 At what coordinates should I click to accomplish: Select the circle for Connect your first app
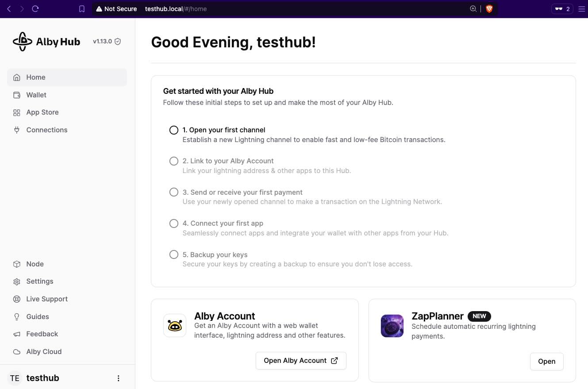coord(174,223)
